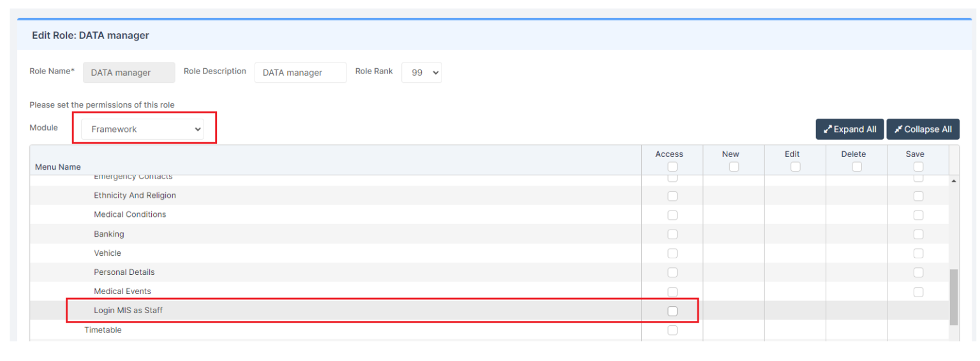Toggle the Save column header checkbox
This screenshot has width=980, height=361.
point(918,166)
